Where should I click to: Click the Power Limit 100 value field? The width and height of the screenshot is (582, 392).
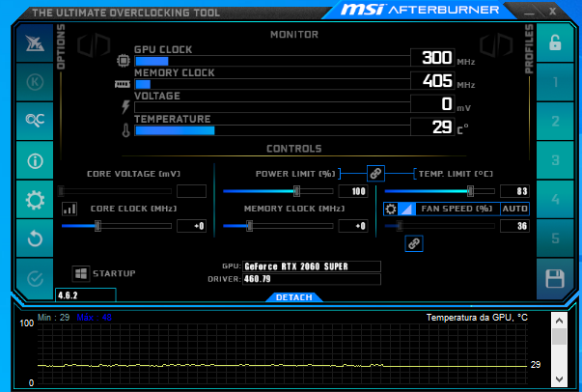point(353,191)
